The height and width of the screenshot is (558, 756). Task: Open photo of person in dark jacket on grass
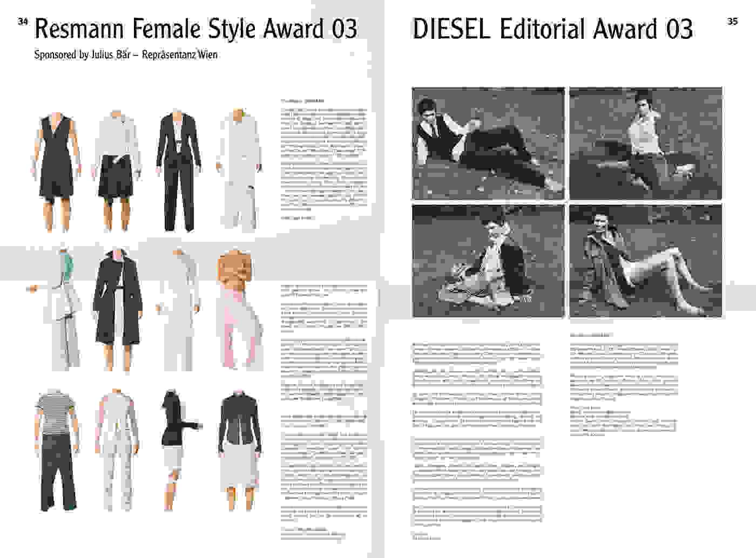(488, 261)
